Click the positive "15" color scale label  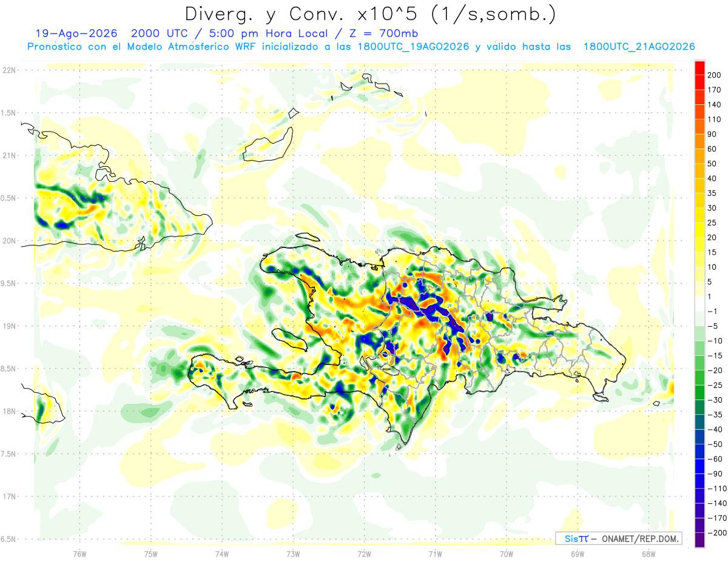click(x=712, y=252)
